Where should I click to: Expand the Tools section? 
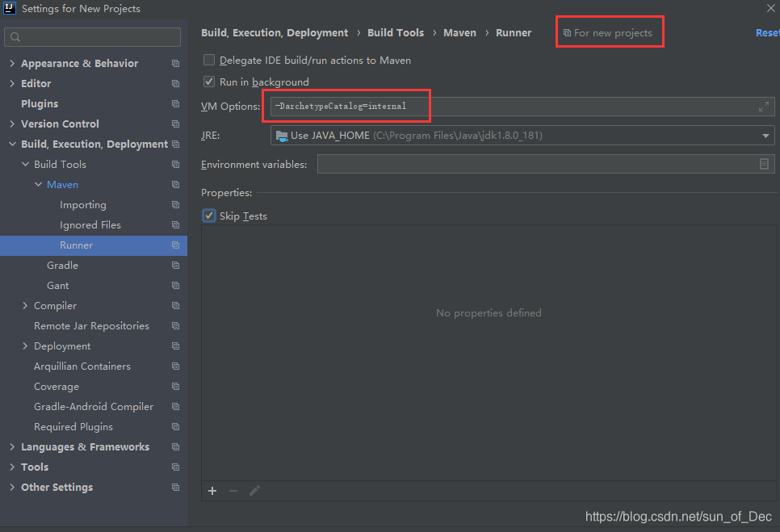pyautogui.click(x=12, y=467)
